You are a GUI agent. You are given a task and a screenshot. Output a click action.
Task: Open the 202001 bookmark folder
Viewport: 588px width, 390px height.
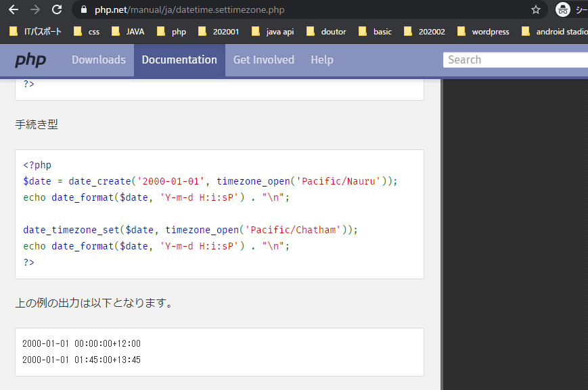click(x=219, y=32)
